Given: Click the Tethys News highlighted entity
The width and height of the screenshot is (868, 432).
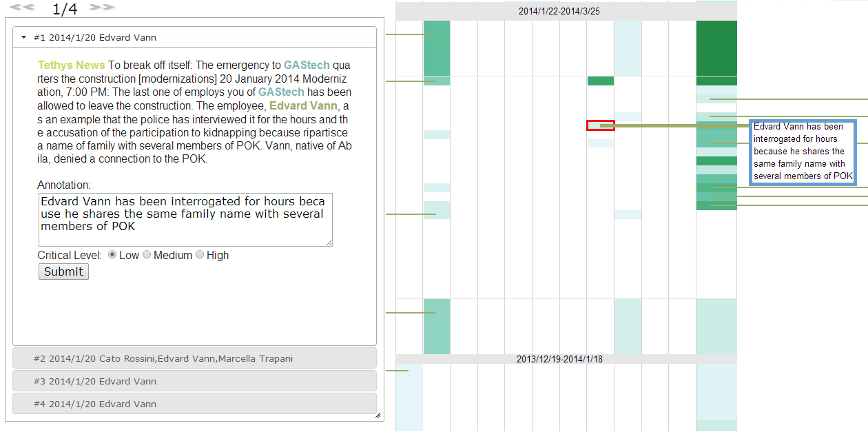Looking at the screenshot, I should 71,65.
